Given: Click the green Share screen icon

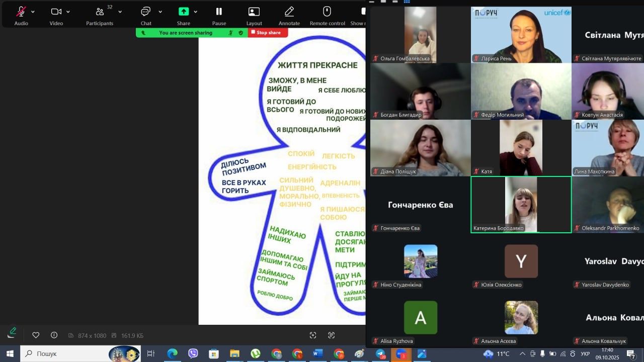Looking at the screenshot, I should (x=184, y=12).
